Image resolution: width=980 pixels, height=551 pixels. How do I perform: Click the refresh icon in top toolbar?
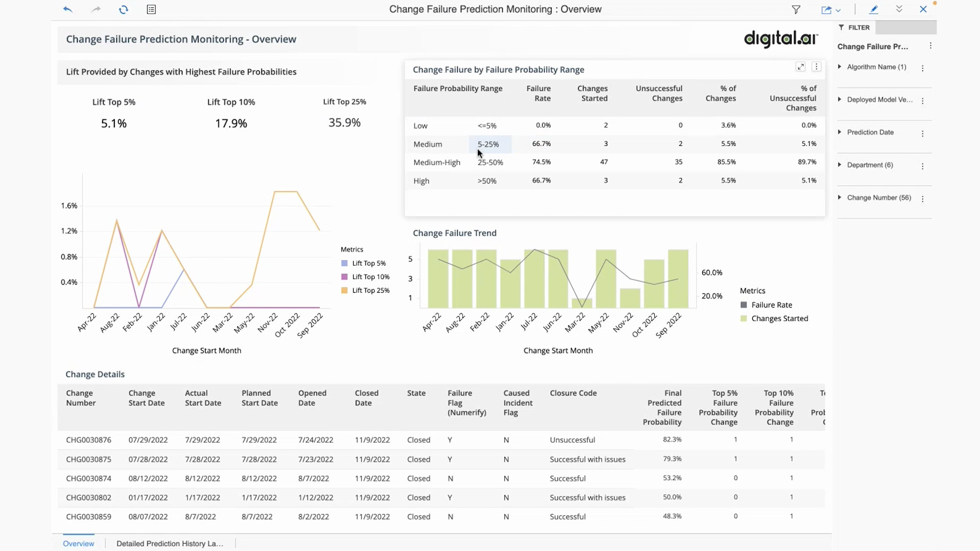tap(124, 9)
